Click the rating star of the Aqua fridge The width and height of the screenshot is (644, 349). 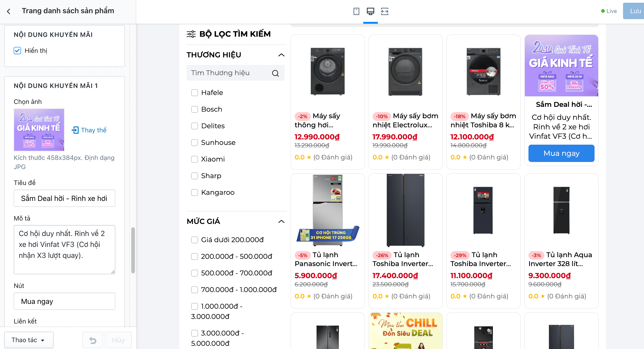[x=543, y=296]
